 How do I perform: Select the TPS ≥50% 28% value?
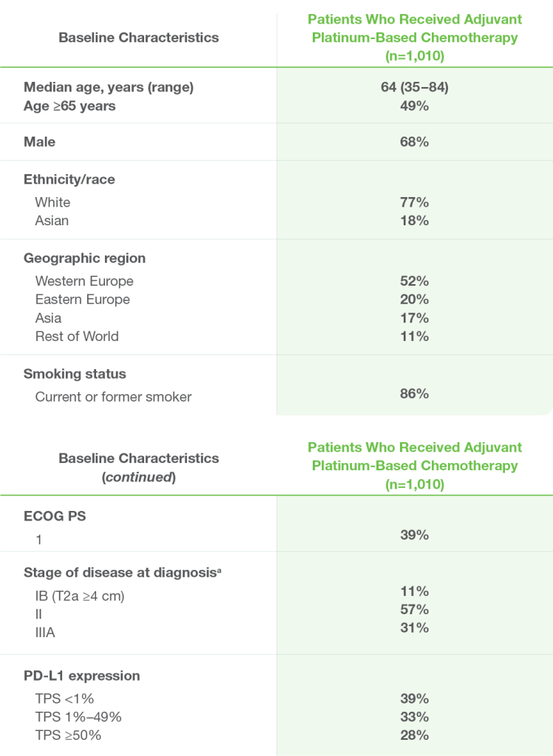[x=414, y=735]
